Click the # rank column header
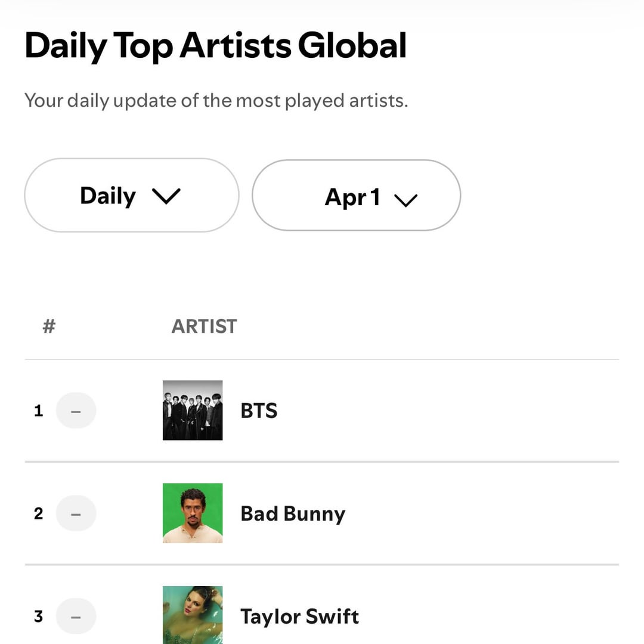 point(49,326)
